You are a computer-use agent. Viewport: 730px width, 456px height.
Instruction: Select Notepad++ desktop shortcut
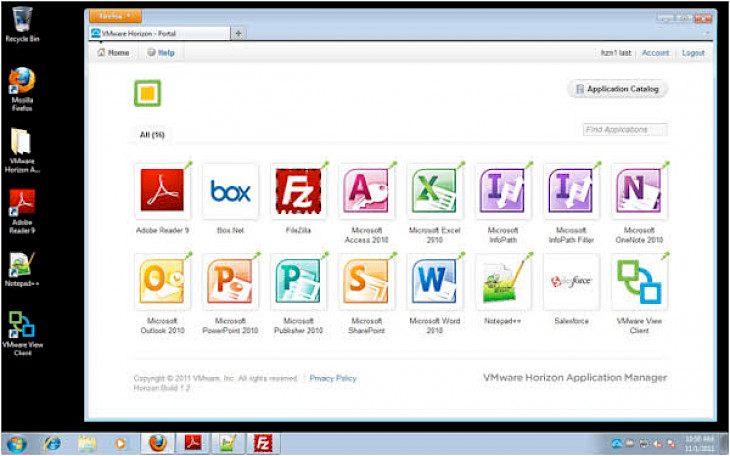[22, 269]
